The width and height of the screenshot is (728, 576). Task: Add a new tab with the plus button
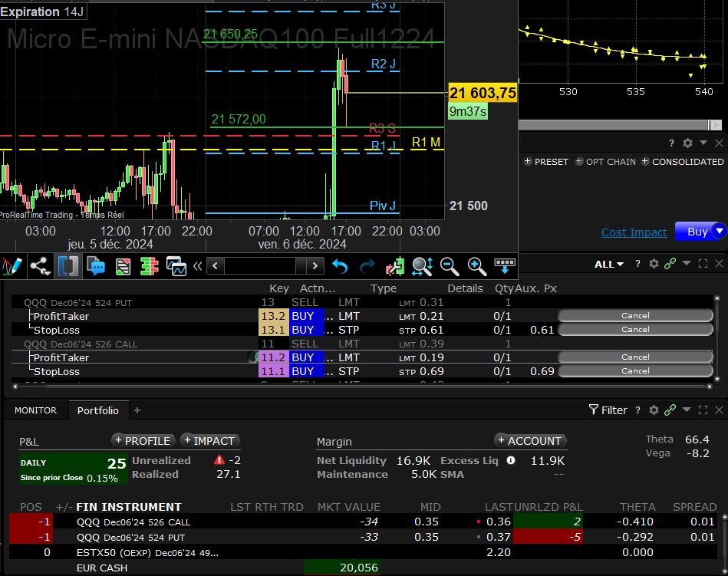(x=137, y=410)
